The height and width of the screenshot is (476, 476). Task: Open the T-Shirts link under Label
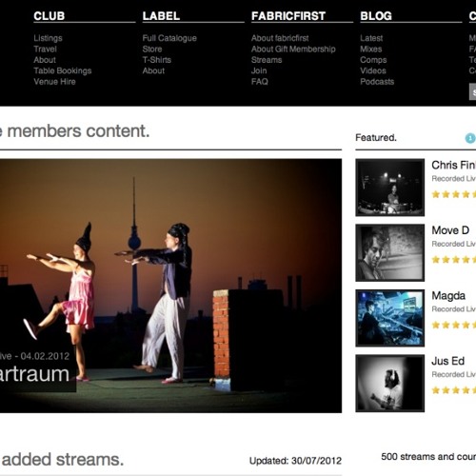tap(157, 60)
